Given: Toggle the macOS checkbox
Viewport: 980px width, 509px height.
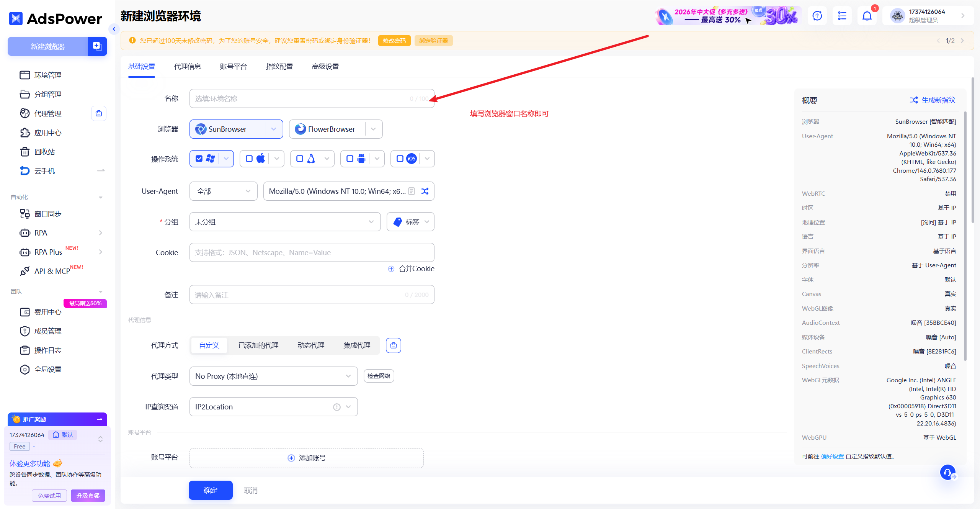Looking at the screenshot, I should (x=249, y=159).
